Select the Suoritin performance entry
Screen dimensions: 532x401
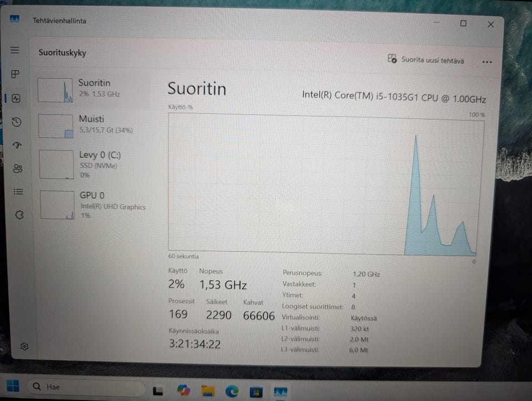[x=93, y=90]
